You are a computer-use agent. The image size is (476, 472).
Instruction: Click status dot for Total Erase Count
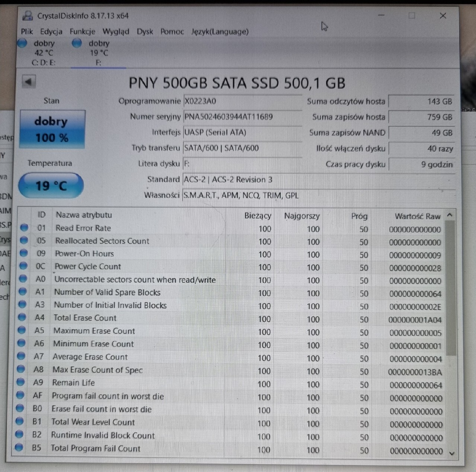pyautogui.click(x=22, y=317)
